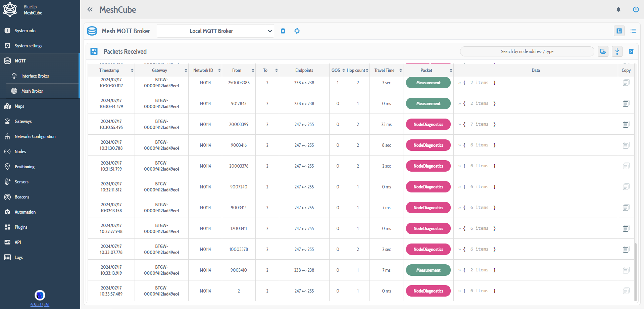The height and width of the screenshot is (309, 644).
Task: Click the refresh broker icon
Action: click(297, 31)
